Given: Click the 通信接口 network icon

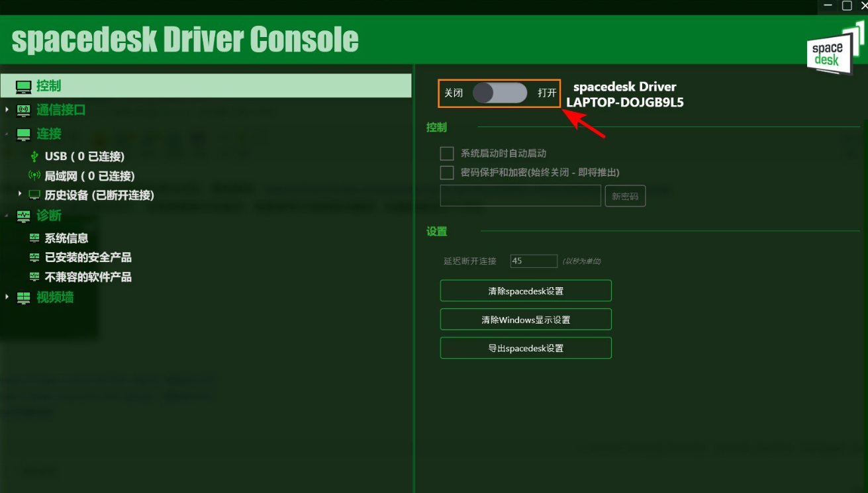Looking at the screenshot, I should click(24, 111).
